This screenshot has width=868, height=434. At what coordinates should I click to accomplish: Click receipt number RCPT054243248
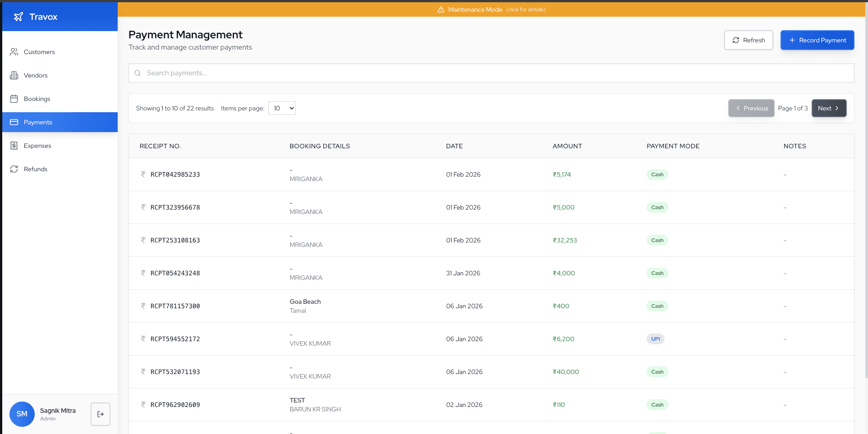pos(175,273)
